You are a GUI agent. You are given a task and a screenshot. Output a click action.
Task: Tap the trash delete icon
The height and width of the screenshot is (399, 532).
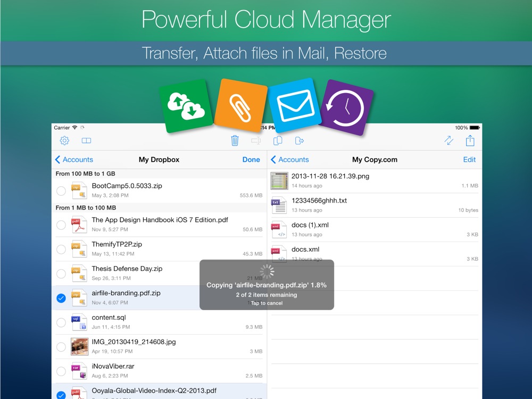coord(235,140)
